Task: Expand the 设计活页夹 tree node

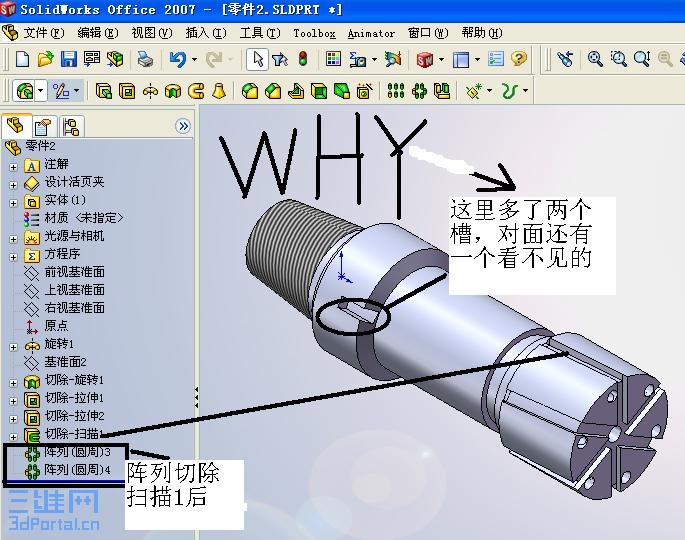Action: click(x=13, y=185)
